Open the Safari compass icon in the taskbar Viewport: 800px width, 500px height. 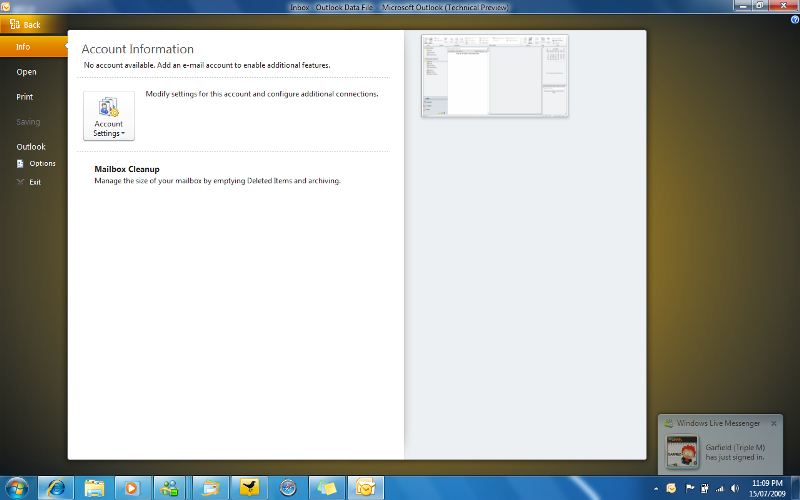(x=288, y=488)
